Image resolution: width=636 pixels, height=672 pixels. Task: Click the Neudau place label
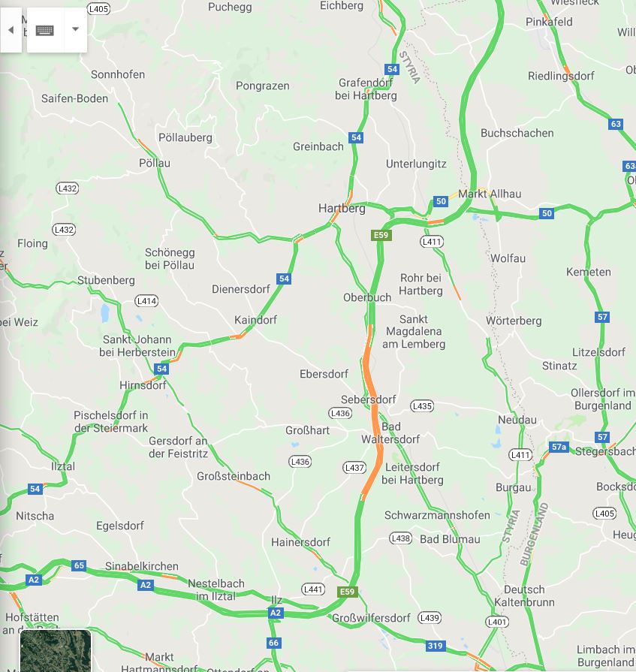click(x=517, y=420)
